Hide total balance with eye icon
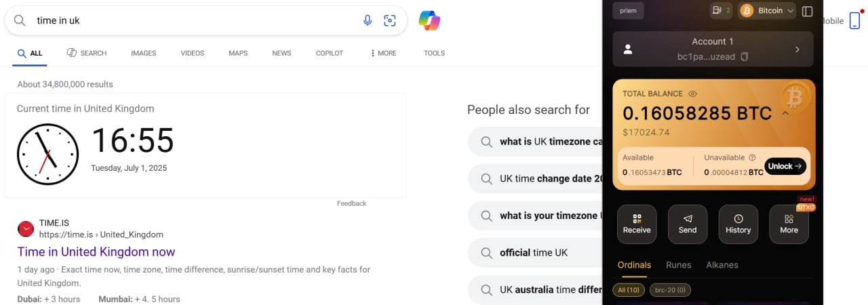The image size is (868, 305). (x=692, y=94)
